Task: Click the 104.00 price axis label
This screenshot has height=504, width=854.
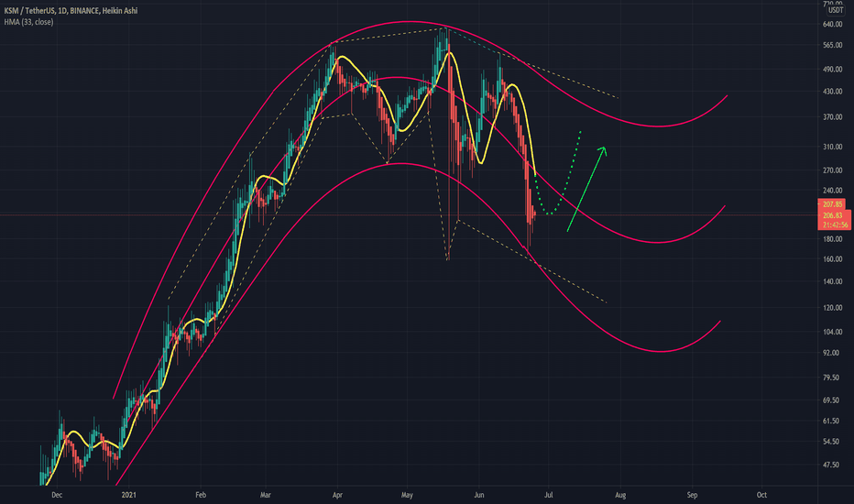Action: (x=833, y=332)
